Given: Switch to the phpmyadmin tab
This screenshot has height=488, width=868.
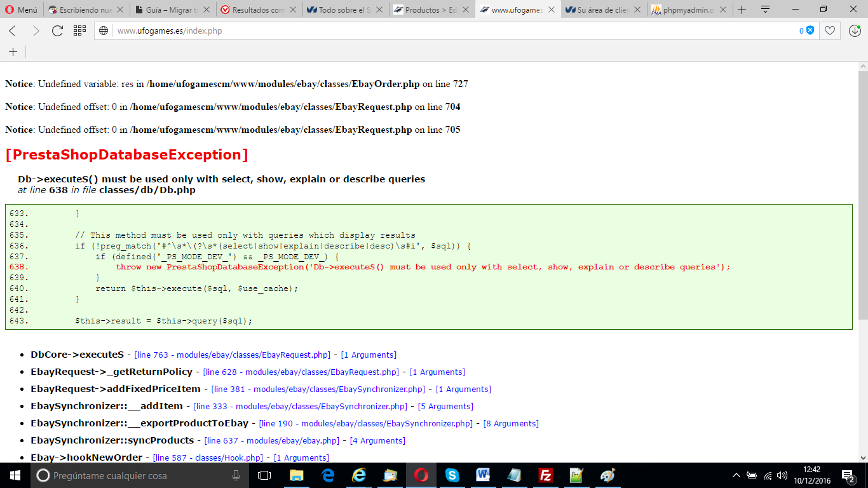Looking at the screenshot, I should click(x=690, y=10).
